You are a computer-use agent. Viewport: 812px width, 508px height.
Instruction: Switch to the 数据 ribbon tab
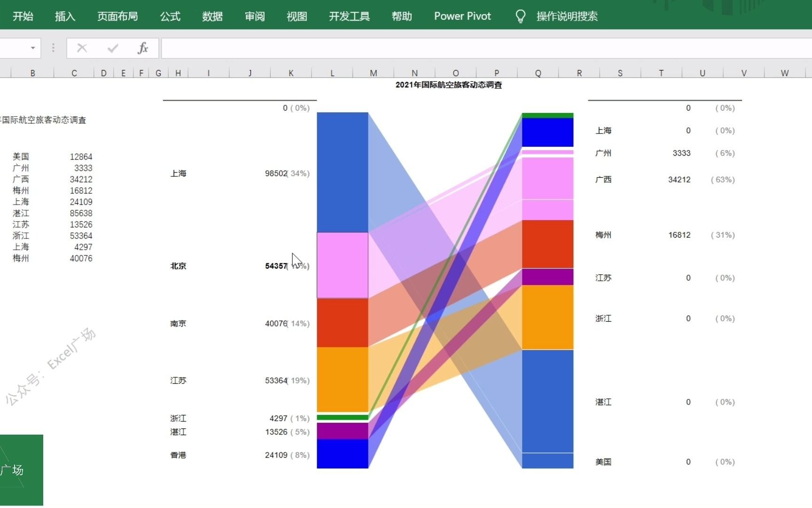tap(212, 16)
